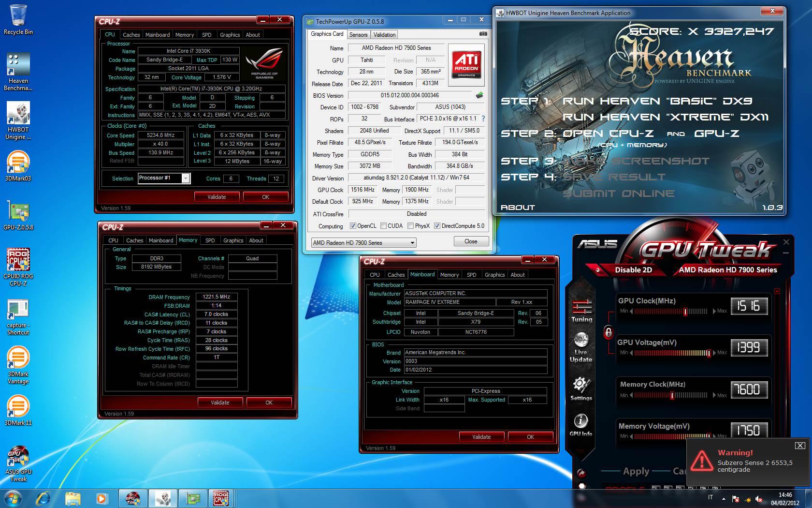
Task: Click About in HWBOT Heaven window
Action: 518,208
